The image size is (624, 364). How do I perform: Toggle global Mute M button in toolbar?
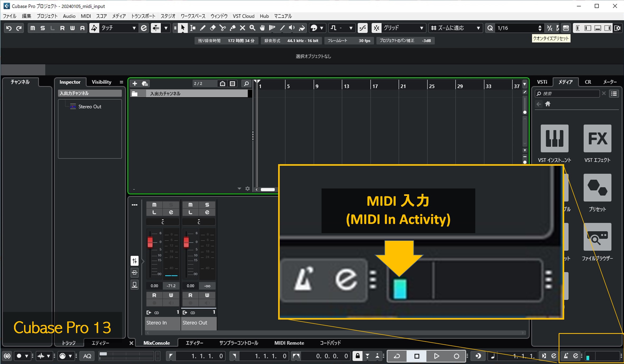point(33,28)
